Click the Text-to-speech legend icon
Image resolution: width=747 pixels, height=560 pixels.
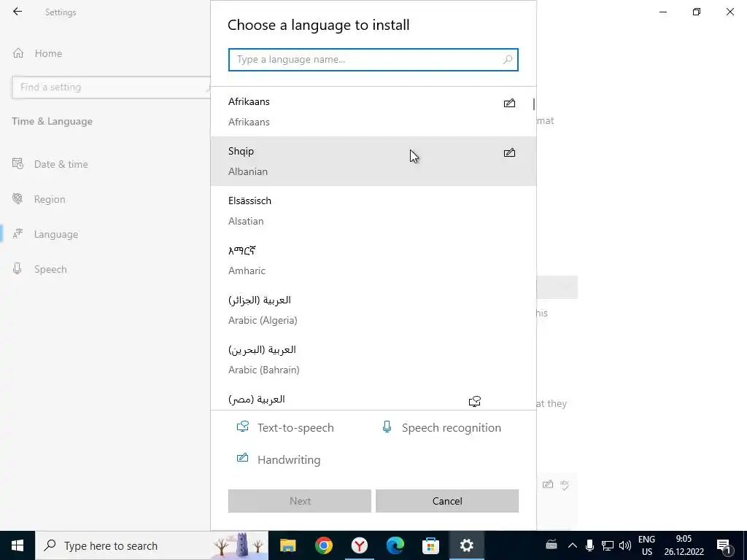pos(243,427)
